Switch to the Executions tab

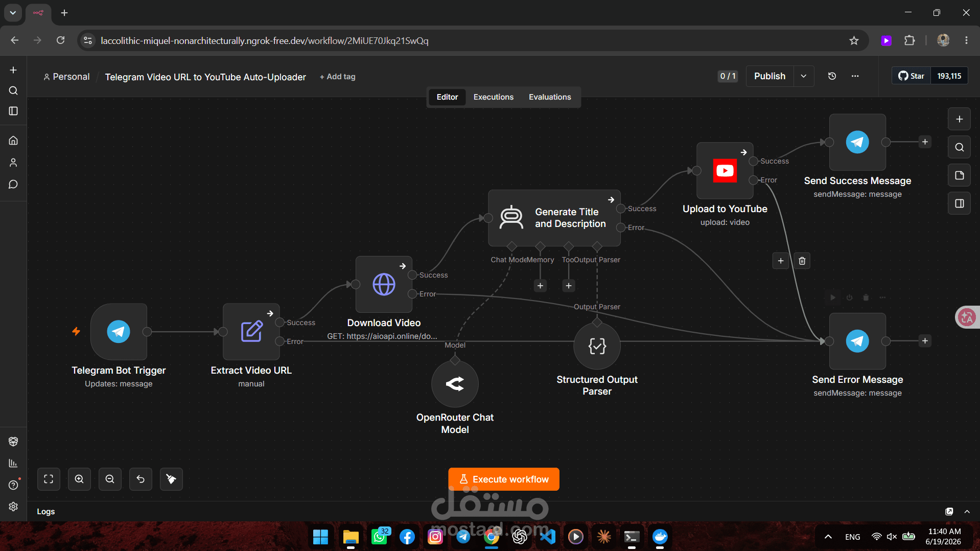point(494,97)
